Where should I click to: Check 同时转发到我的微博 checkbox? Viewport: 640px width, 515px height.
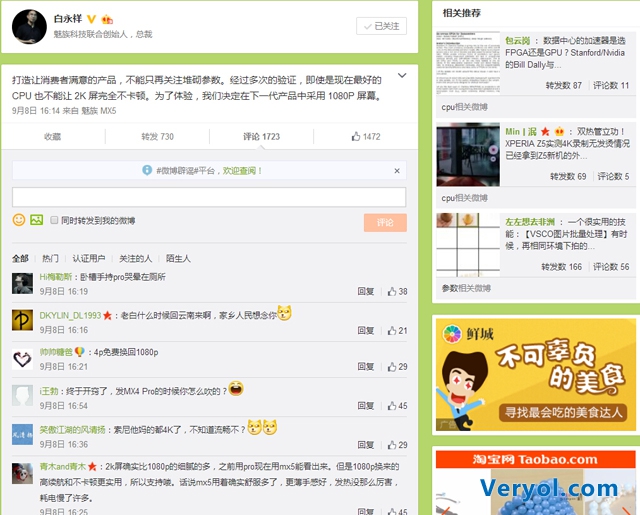[54, 220]
